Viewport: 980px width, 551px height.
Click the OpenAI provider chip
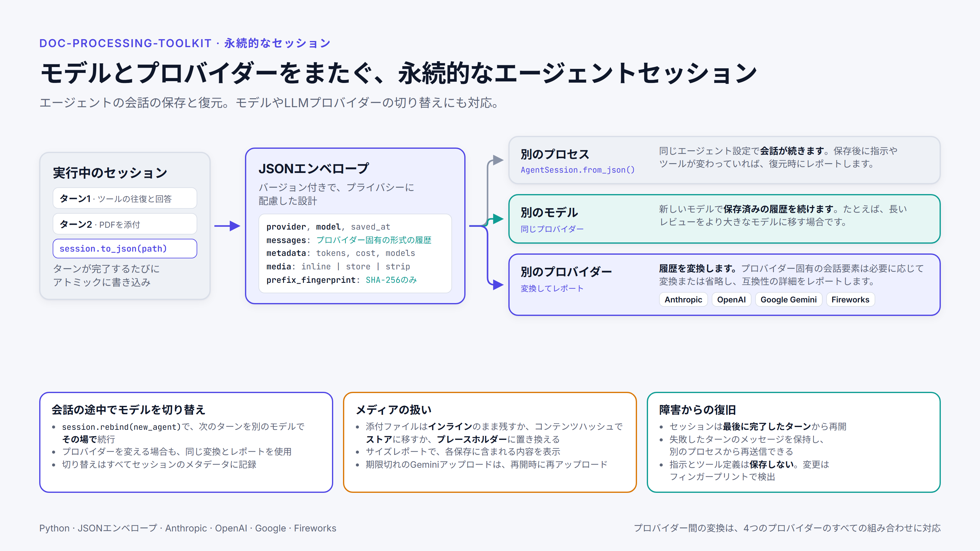pos(731,300)
